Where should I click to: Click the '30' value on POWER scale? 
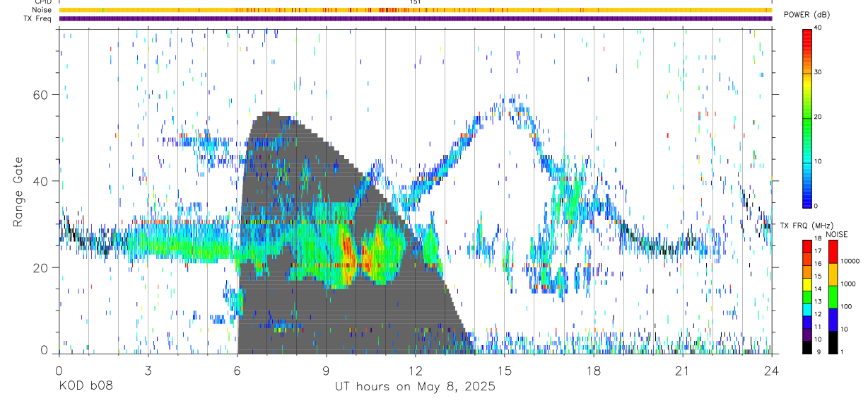pos(819,73)
